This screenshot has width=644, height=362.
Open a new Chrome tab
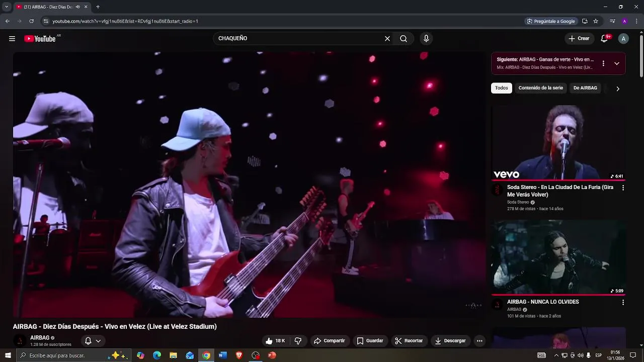[x=98, y=7]
